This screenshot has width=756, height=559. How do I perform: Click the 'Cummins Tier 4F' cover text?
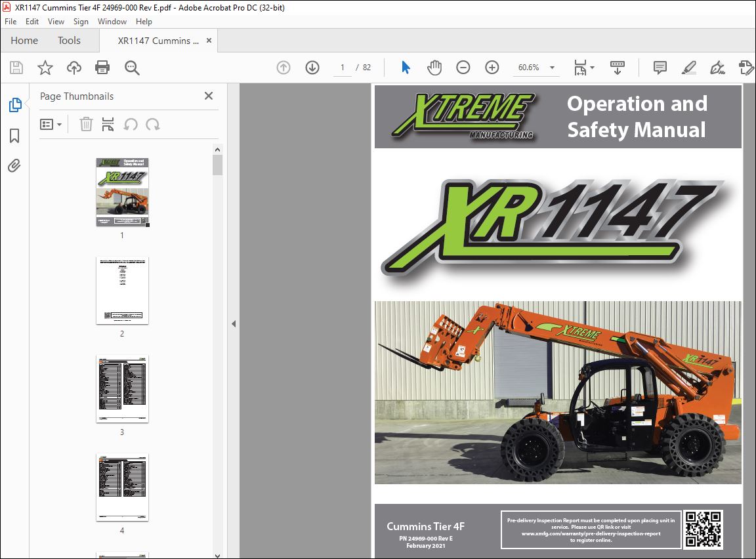pyautogui.click(x=426, y=526)
